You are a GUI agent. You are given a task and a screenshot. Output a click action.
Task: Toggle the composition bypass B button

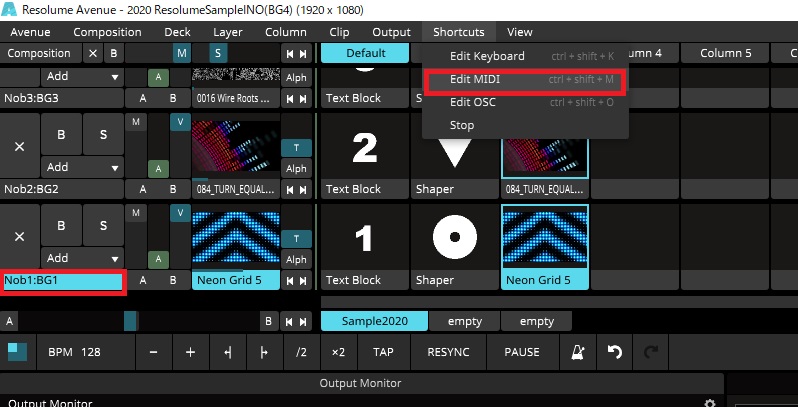tap(113, 53)
